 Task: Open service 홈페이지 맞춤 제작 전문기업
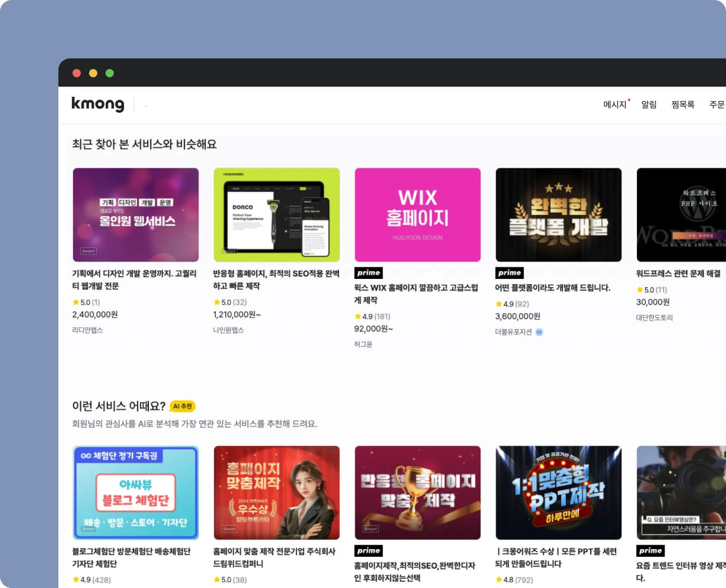(x=274, y=558)
